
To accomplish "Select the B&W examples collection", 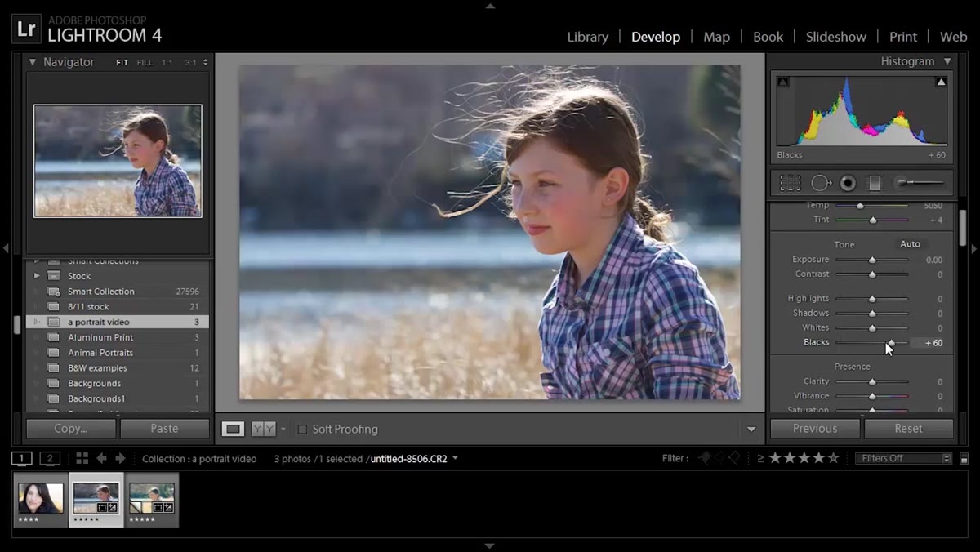I will pyautogui.click(x=118, y=368).
